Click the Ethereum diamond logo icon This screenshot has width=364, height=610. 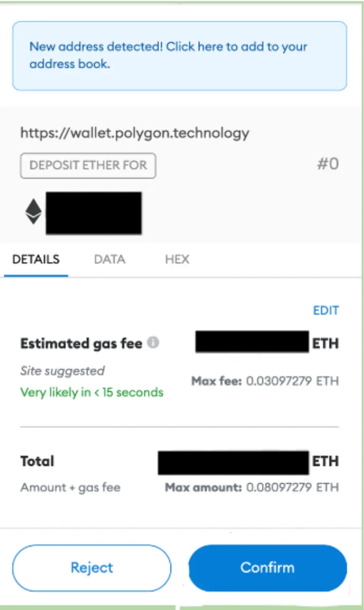click(33, 212)
